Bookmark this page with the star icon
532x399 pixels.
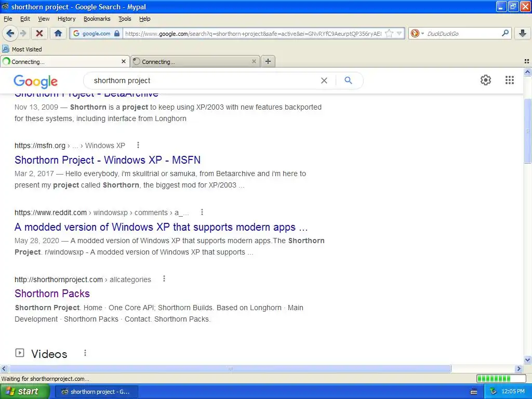tap(390, 33)
